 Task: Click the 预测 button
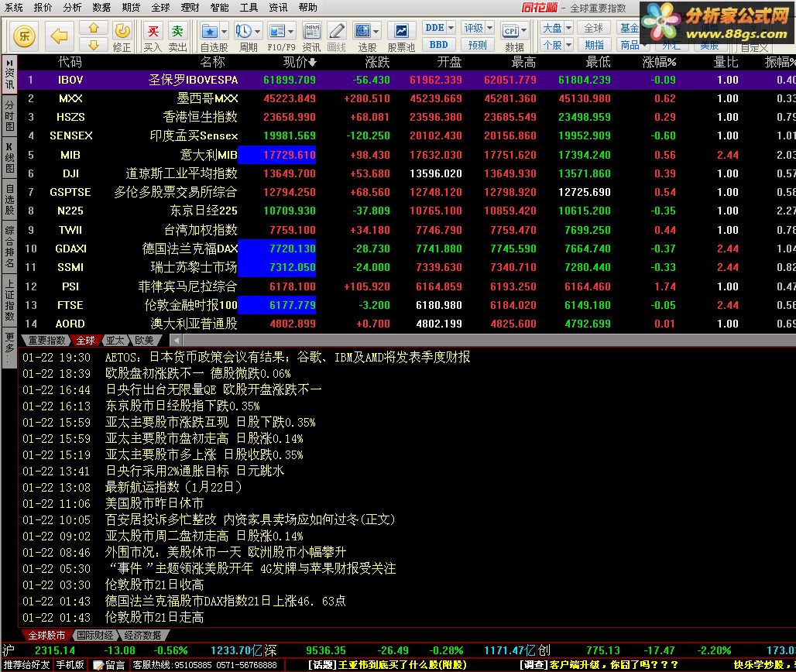[x=477, y=45]
